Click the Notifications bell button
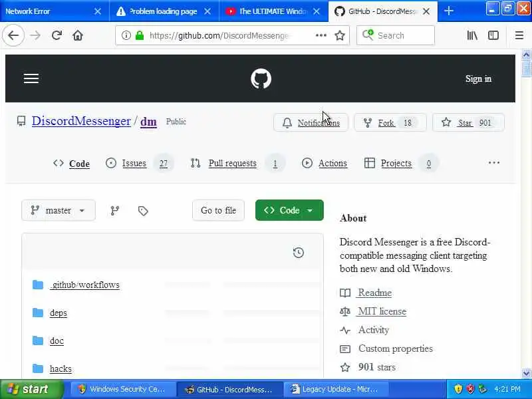 311,122
